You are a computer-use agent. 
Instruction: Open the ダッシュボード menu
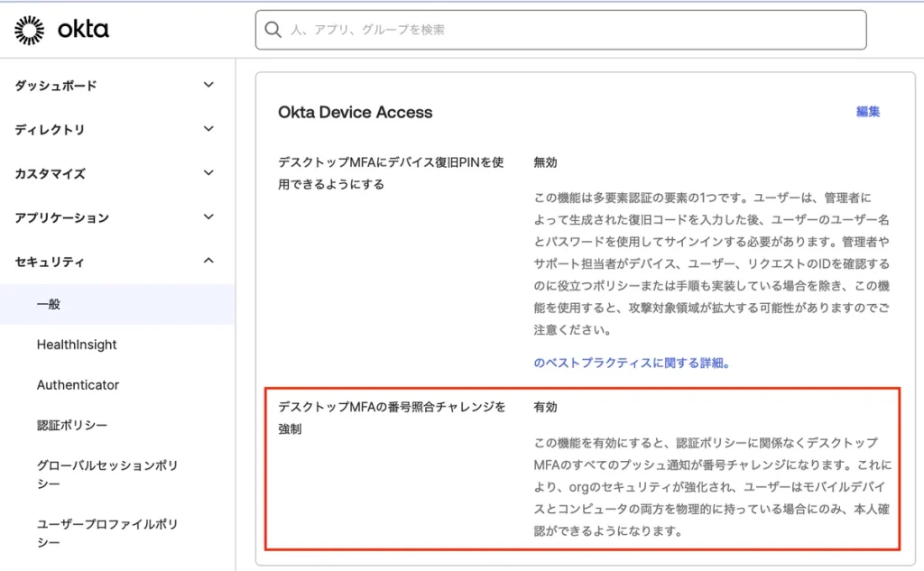(x=56, y=86)
